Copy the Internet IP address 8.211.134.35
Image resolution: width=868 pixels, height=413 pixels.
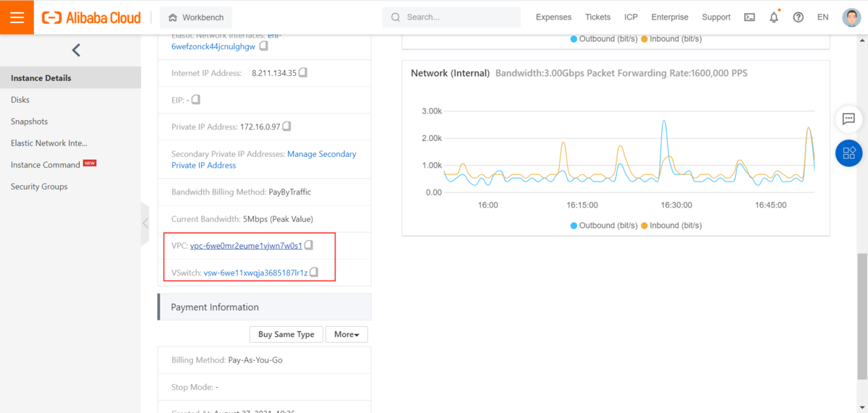303,72
